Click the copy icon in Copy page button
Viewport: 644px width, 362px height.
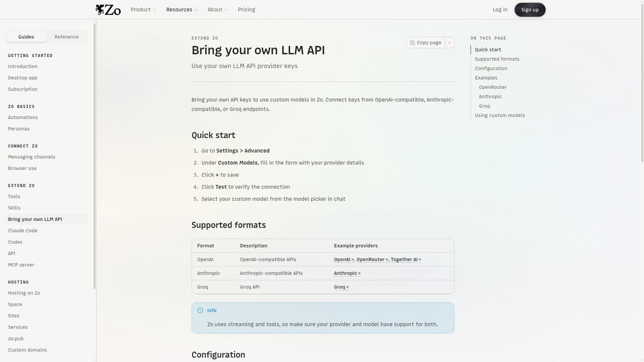coord(413,43)
